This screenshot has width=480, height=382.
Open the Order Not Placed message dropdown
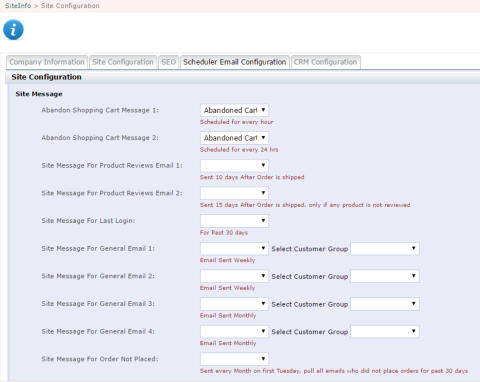pyautogui.click(x=234, y=359)
